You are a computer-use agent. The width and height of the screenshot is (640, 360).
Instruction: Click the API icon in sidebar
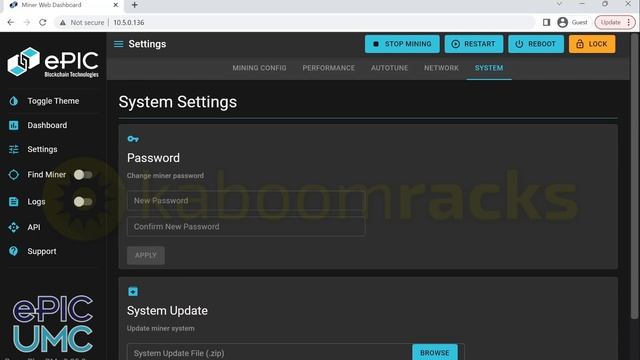(x=13, y=227)
